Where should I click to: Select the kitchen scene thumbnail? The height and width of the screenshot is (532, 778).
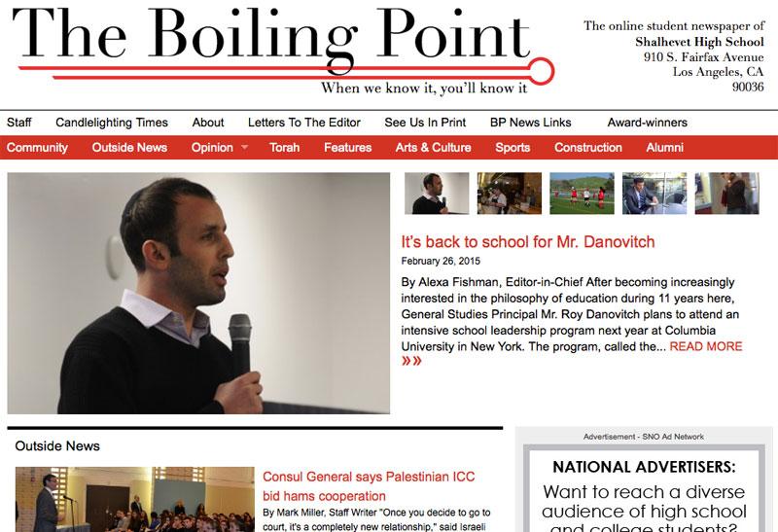[510, 194]
